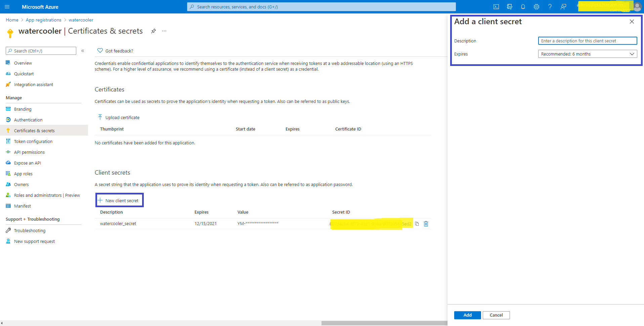Copy the watercooler_secret Secret ID

(417, 224)
